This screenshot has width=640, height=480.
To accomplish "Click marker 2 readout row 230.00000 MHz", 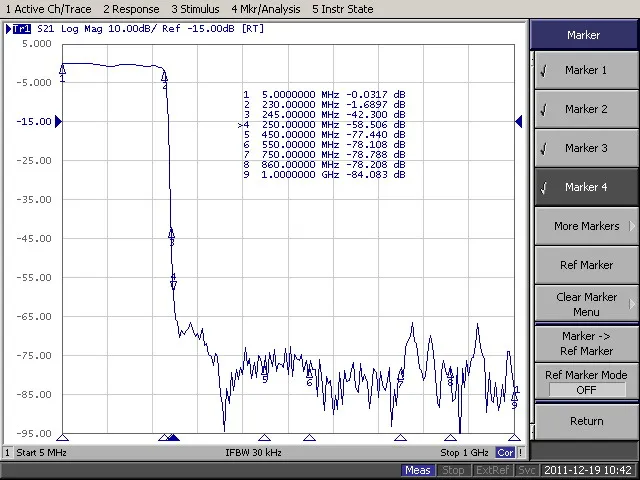I will point(324,104).
